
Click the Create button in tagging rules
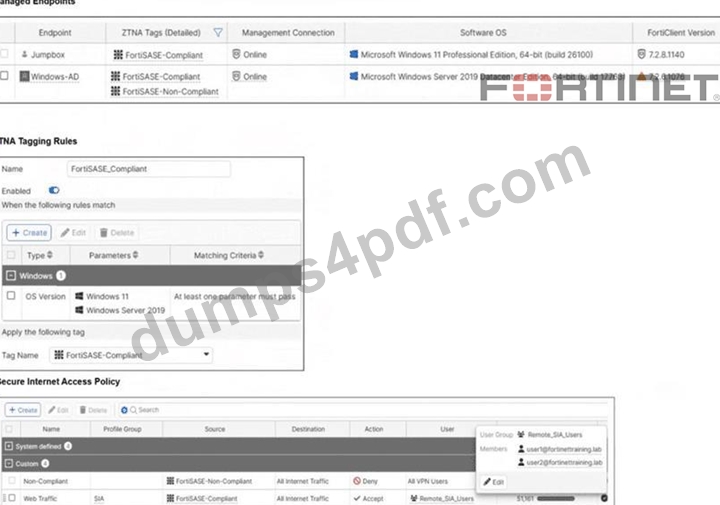tap(29, 233)
